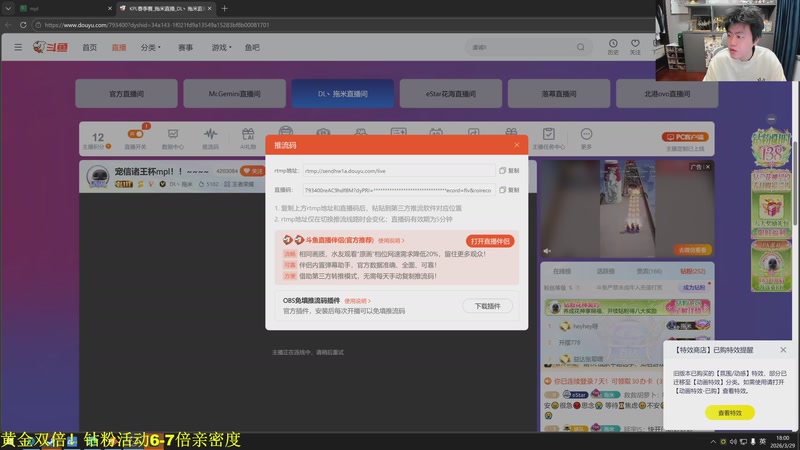
Task: Reload the page in browser
Action: click(23, 24)
